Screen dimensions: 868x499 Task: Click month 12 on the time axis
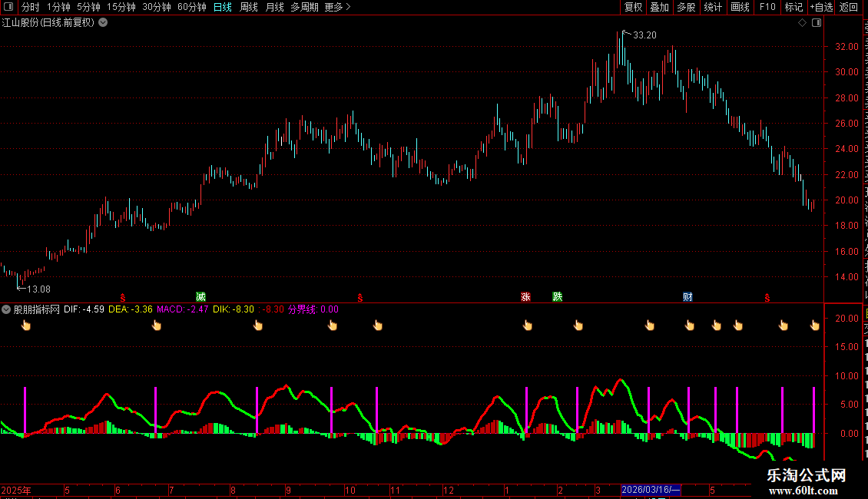click(x=449, y=490)
